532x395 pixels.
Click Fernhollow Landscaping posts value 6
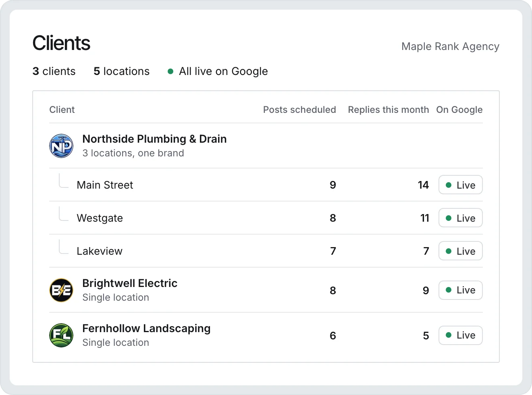tap(333, 335)
